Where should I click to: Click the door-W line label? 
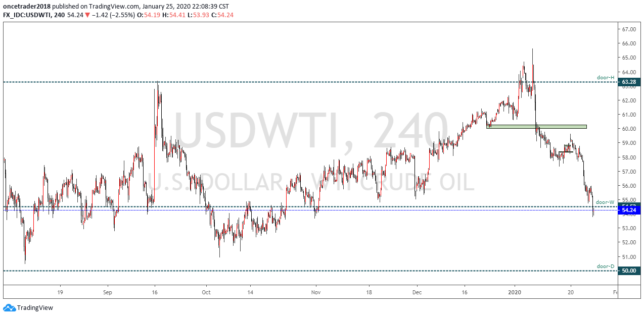[605, 202]
